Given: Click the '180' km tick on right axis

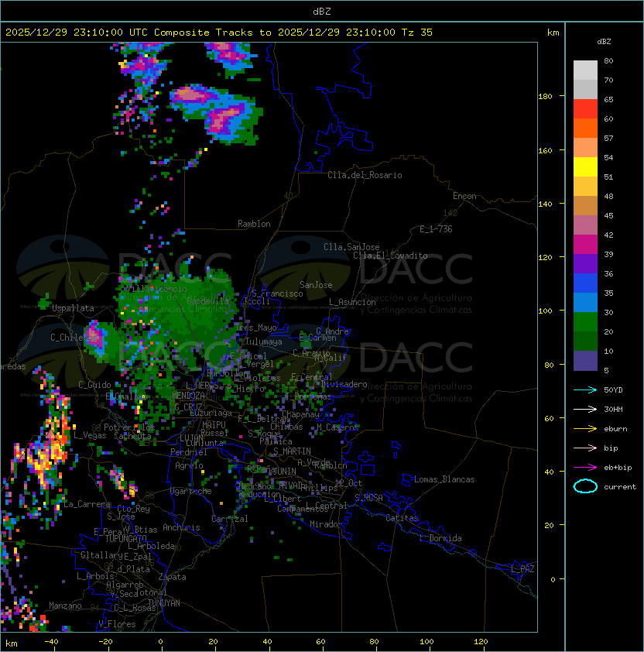Looking at the screenshot, I should click(x=545, y=97).
